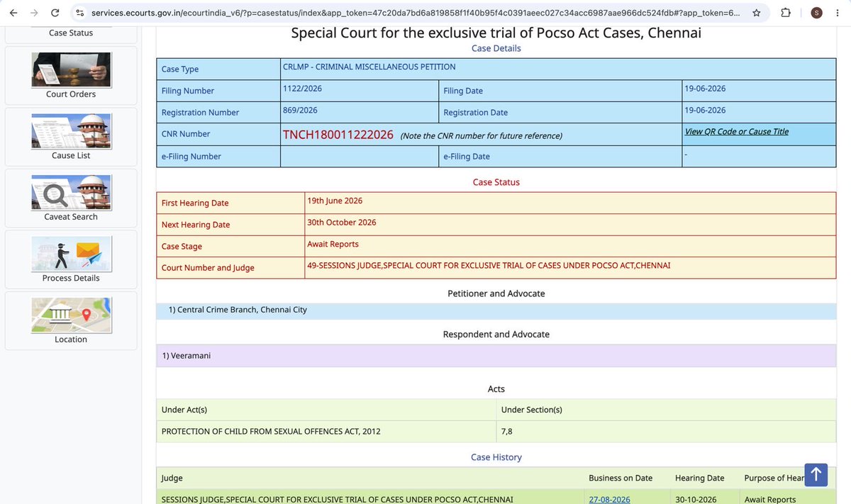Click the Business on Date column header
The width and height of the screenshot is (851, 504).
click(x=621, y=478)
